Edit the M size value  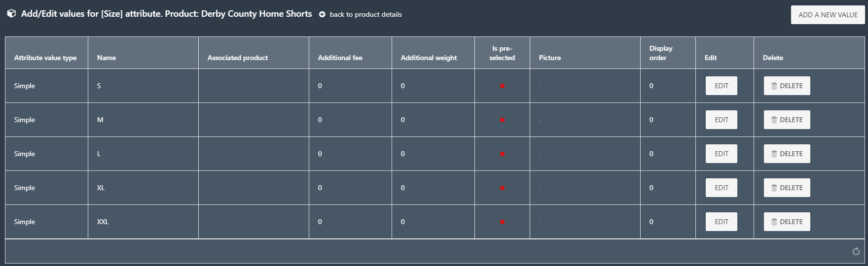pyautogui.click(x=721, y=120)
